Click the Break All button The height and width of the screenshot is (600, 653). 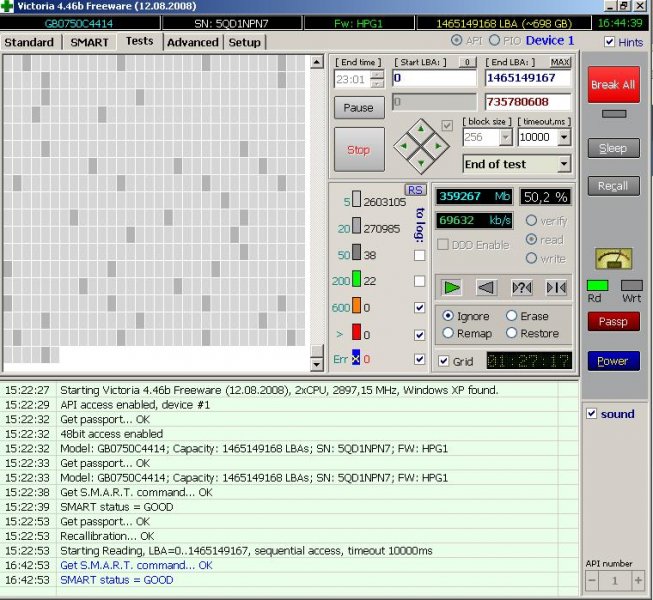click(x=613, y=85)
